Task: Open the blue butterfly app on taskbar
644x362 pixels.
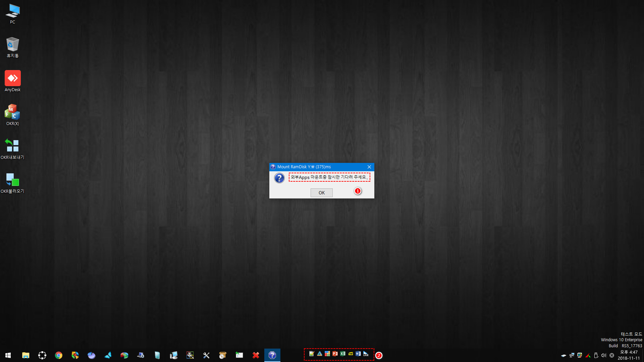Action: tap(108, 355)
